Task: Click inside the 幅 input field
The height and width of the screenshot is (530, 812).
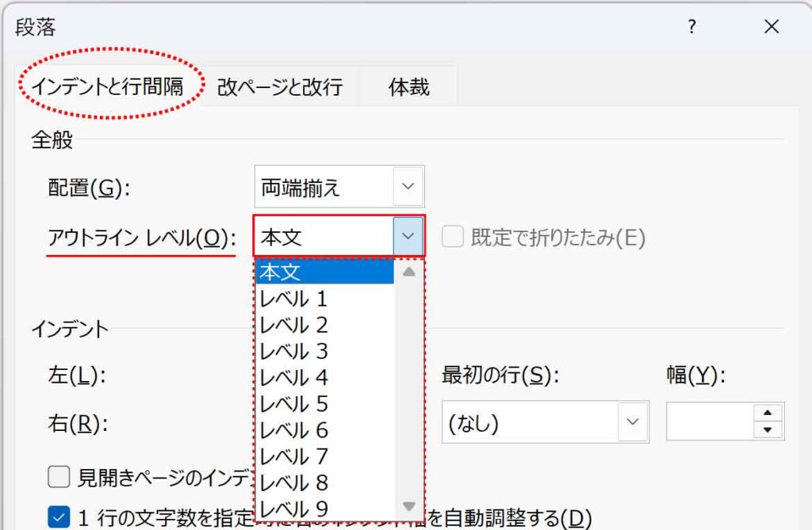Action: [710, 421]
